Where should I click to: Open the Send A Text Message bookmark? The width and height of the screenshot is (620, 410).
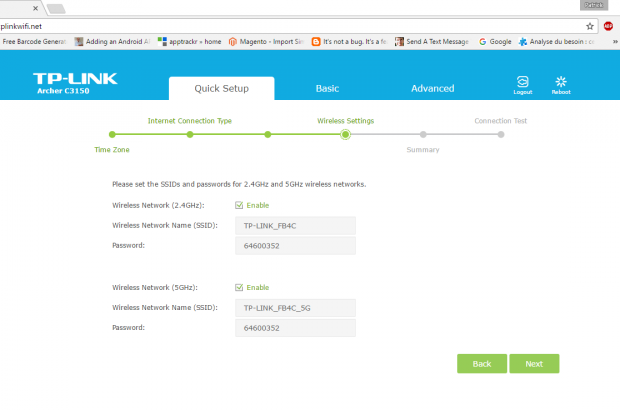click(432, 42)
